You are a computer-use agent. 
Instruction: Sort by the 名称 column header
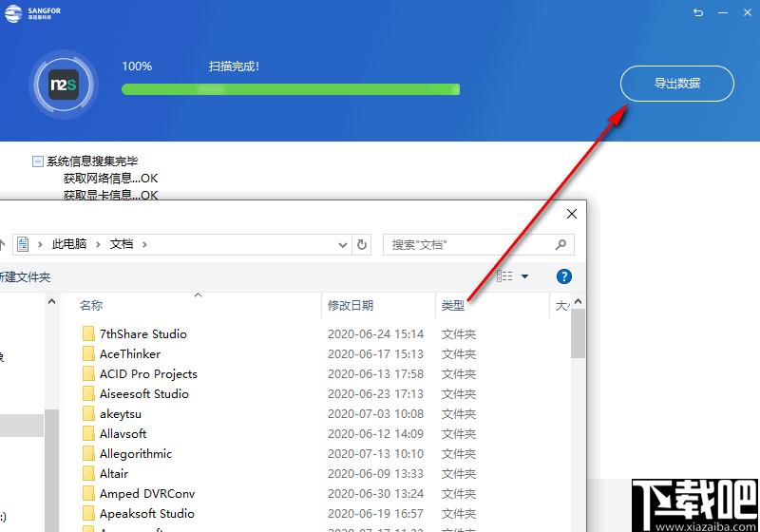point(91,305)
